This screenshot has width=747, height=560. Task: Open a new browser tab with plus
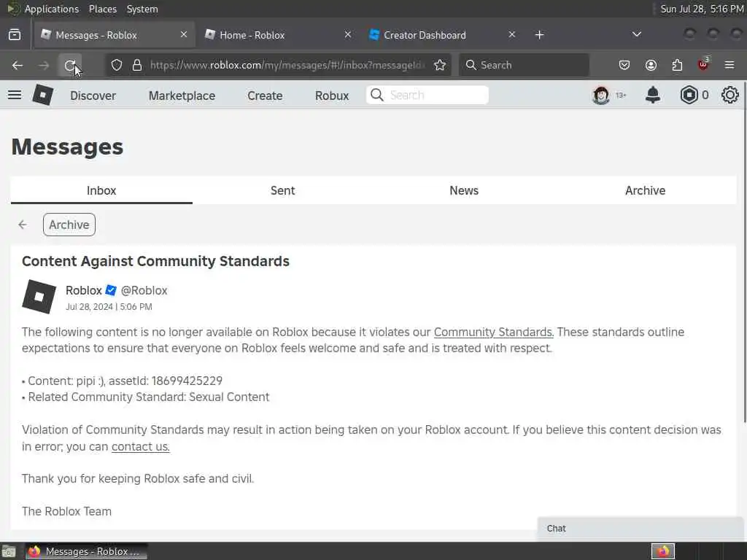(x=539, y=35)
